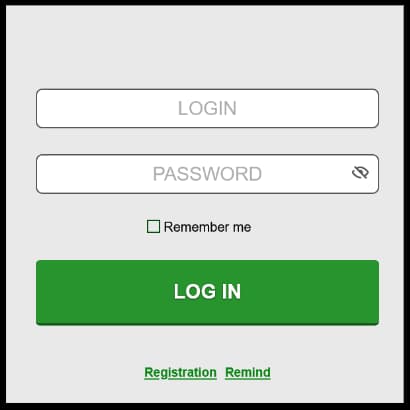This screenshot has height=410, width=410.
Task: Open the Registration link
Action: coord(180,372)
